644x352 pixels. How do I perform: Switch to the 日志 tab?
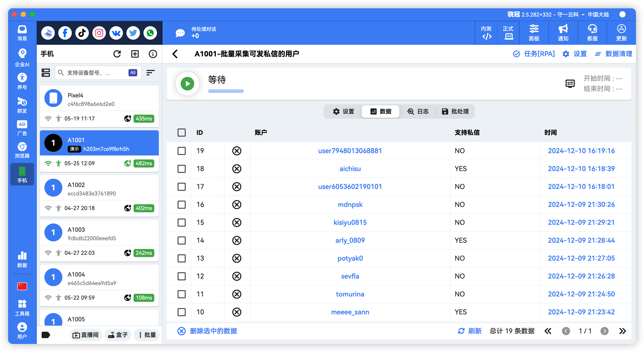418,111
